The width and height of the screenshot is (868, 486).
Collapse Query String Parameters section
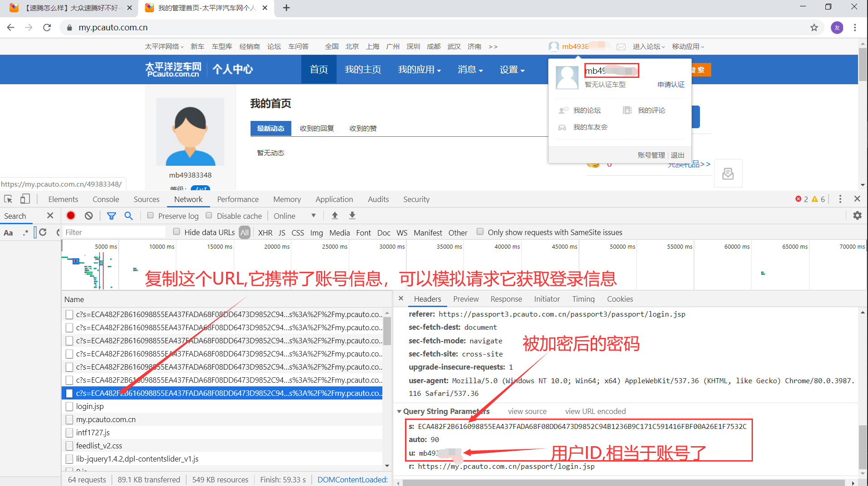click(x=399, y=411)
